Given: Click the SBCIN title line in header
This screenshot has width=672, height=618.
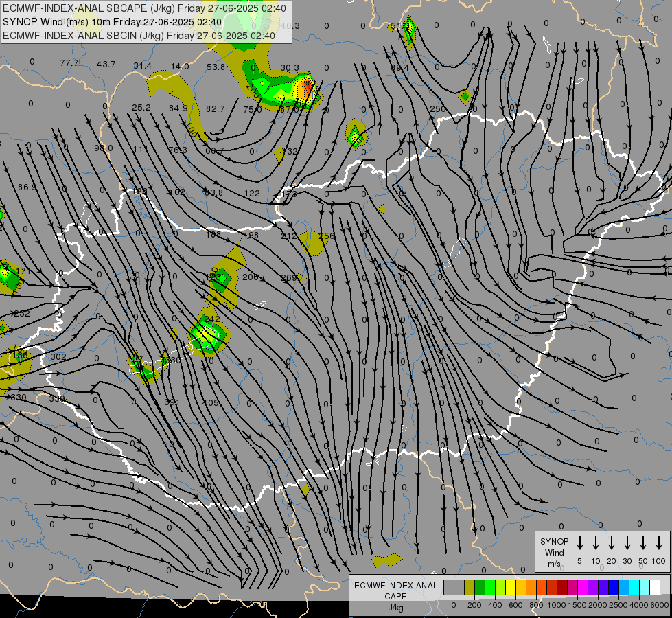Looking at the screenshot, I should pos(139,36).
